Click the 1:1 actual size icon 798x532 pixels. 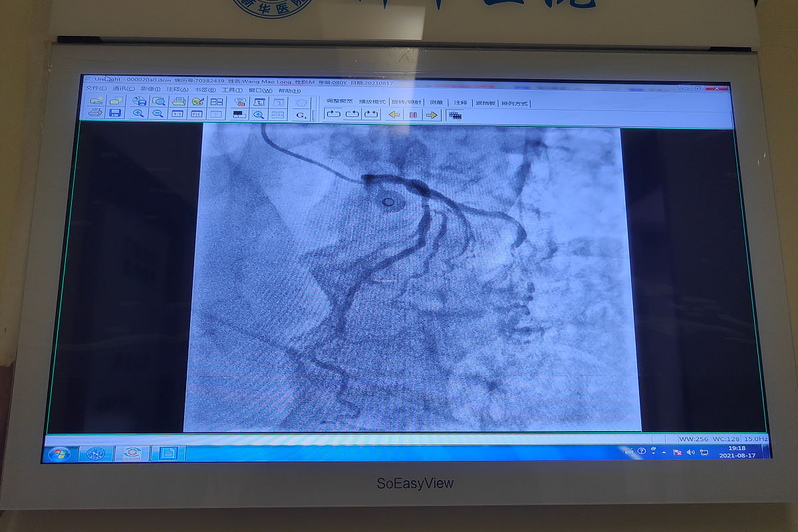point(178,114)
